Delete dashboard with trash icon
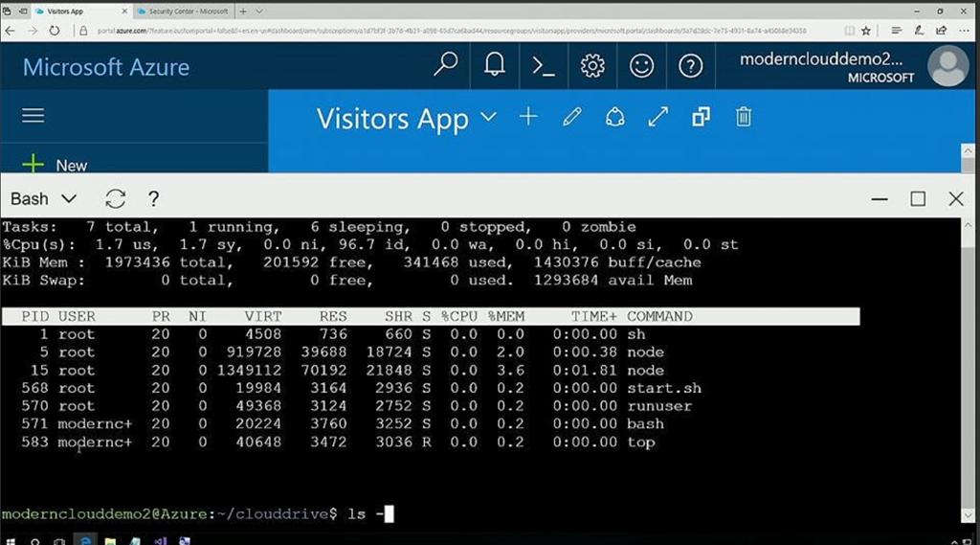Screen dimensions: 980x545 pyautogui.click(x=743, y=117)
